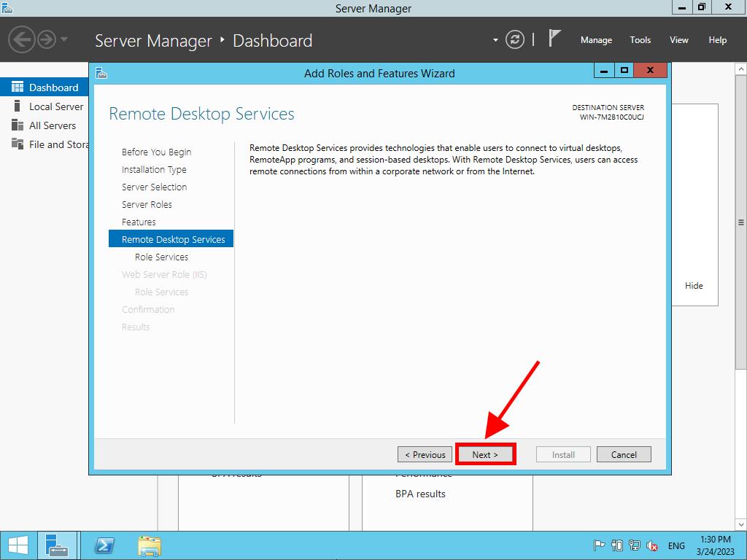Minimize the Add Roles and Features Wizard
747x560 pixels.
603,71
